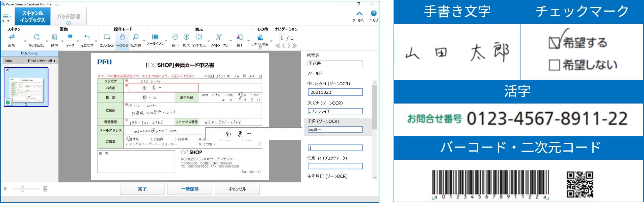Select the 手のひら hand tool
Screen dimensions: 644x203
click(x=122, y=37)
